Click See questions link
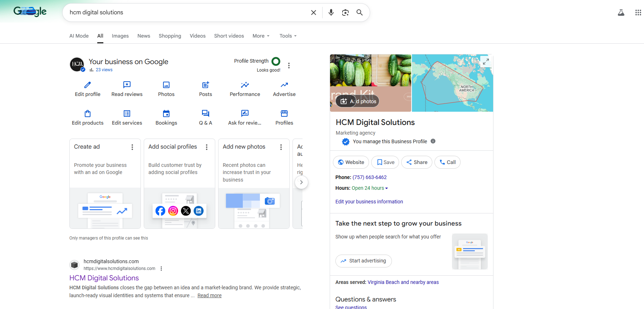The width and height of the screenshot is (644, 309). [351, 307]
